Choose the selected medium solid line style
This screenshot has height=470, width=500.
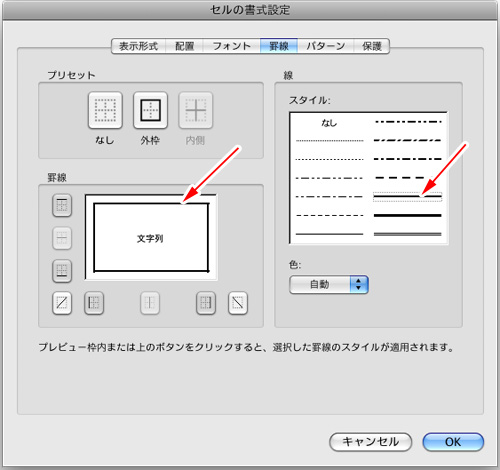pos(408,197)
